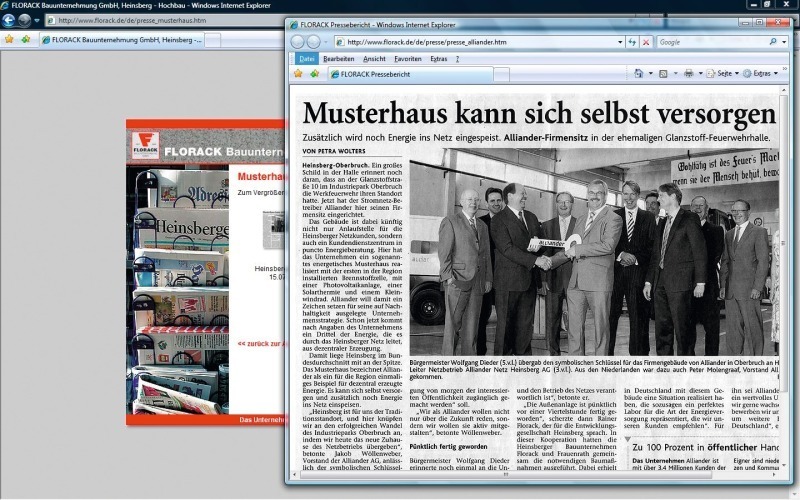Expand Print button dropdown arrow
Viewport: 800px width, 500px height.
coord(701,73)
